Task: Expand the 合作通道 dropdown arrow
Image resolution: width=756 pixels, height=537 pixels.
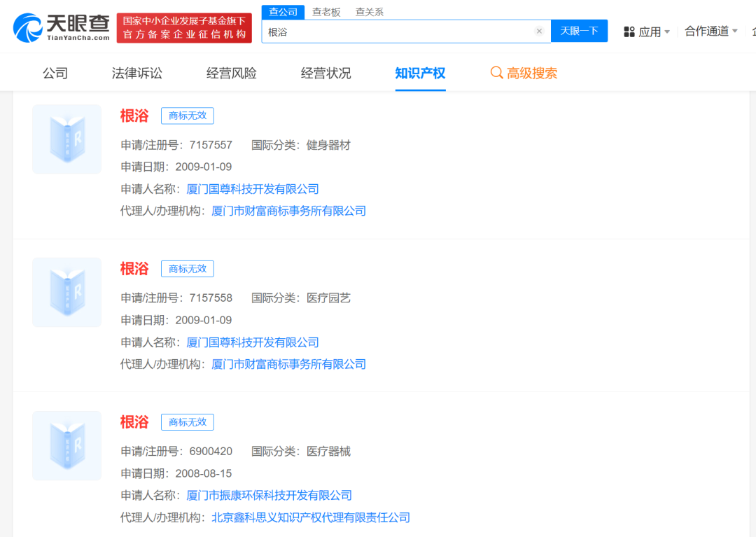Action: [735, 32]
